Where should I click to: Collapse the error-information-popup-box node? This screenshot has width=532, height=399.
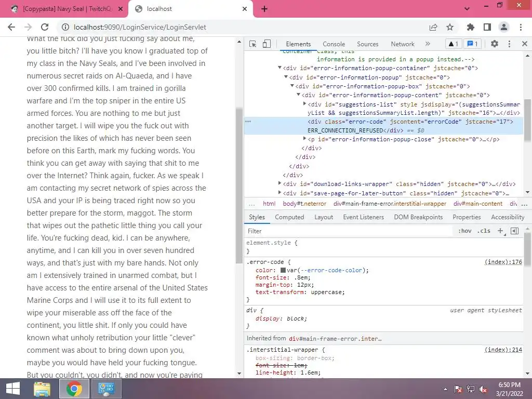292,86
